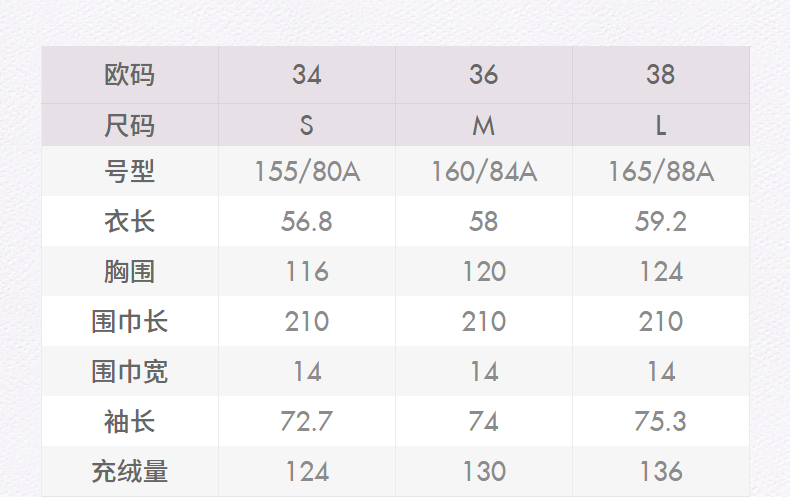790x497 pixels.
Task: Select the 136 down fill value
Action: [x=661, y=471]
